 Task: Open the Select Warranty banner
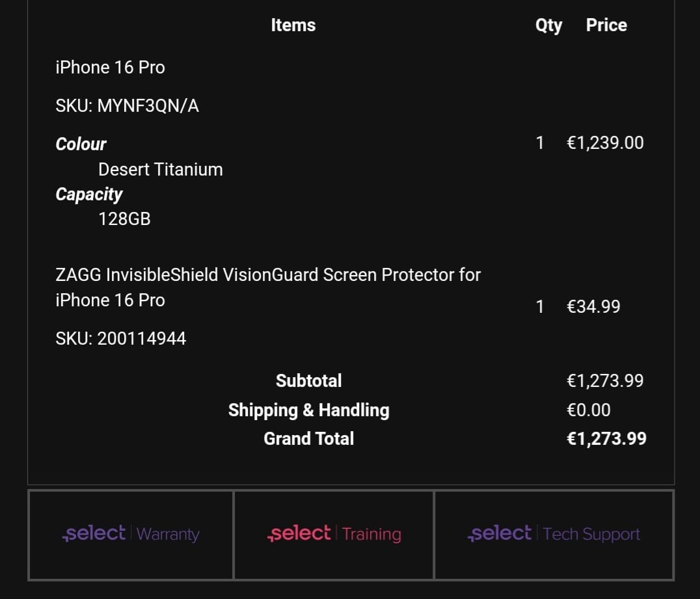click(x=130, y=535)
